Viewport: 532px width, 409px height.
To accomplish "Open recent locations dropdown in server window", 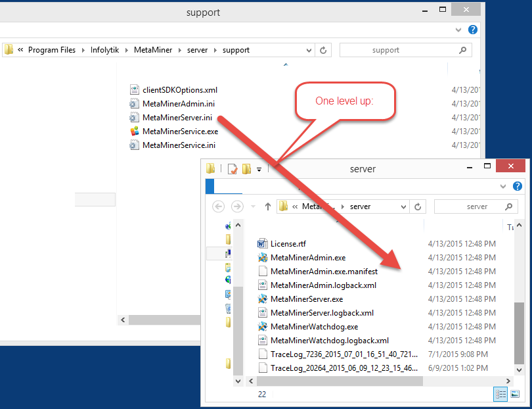I will point(253,206).
